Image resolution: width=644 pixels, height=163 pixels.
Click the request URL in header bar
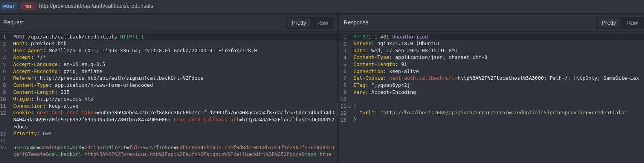coord(96,6)
